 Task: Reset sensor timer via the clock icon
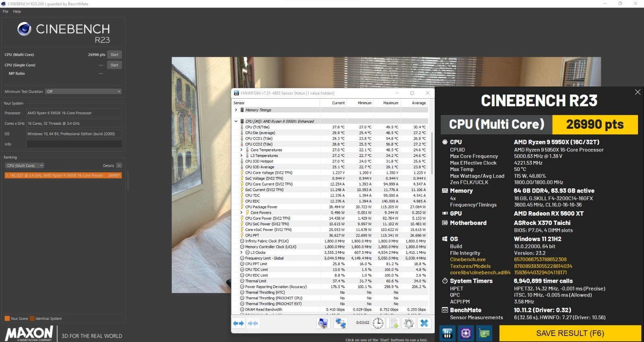pos(378,323)
